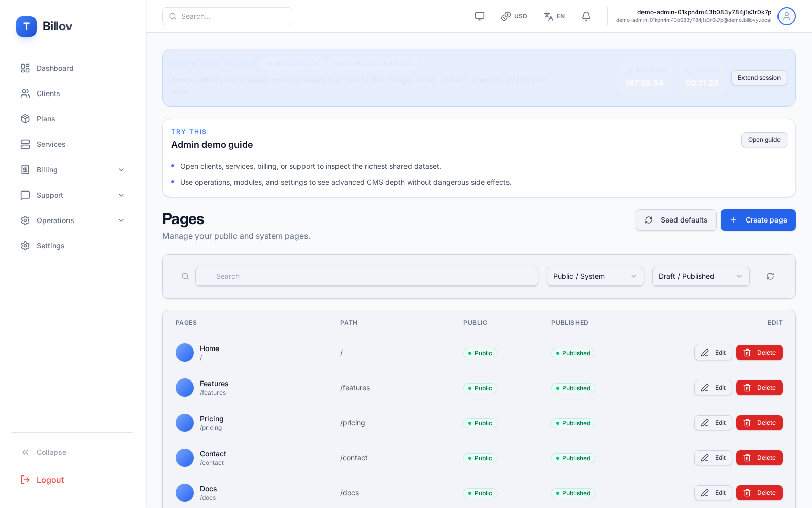Image resolution: width=812 pixels, height=508 pixels.
Task: Open the Dashboard icon in the sidebar
Action: pos(25,68)
